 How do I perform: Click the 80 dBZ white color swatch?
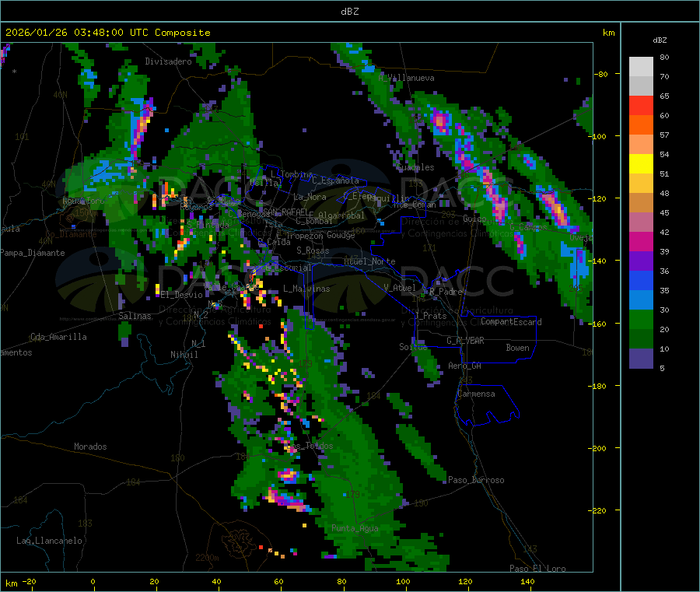641,67
